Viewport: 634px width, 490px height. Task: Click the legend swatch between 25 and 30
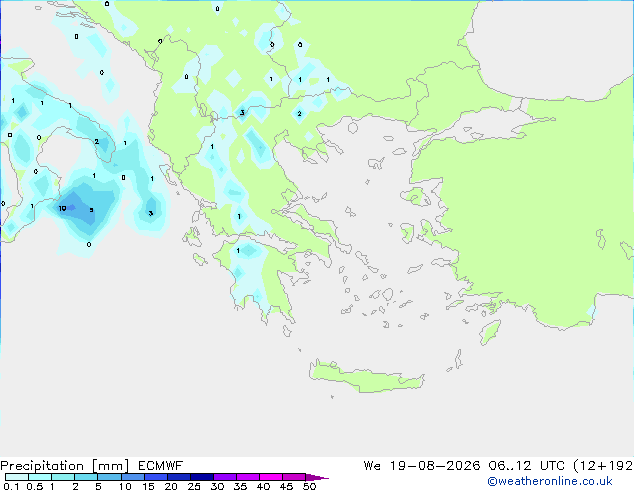(x=201, y=477)
